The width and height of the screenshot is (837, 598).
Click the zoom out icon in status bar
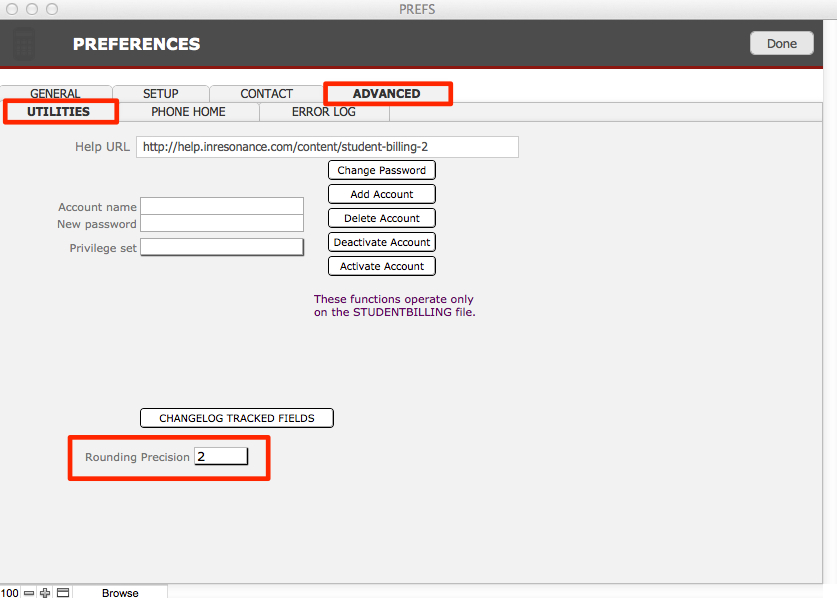click(29, 593)
